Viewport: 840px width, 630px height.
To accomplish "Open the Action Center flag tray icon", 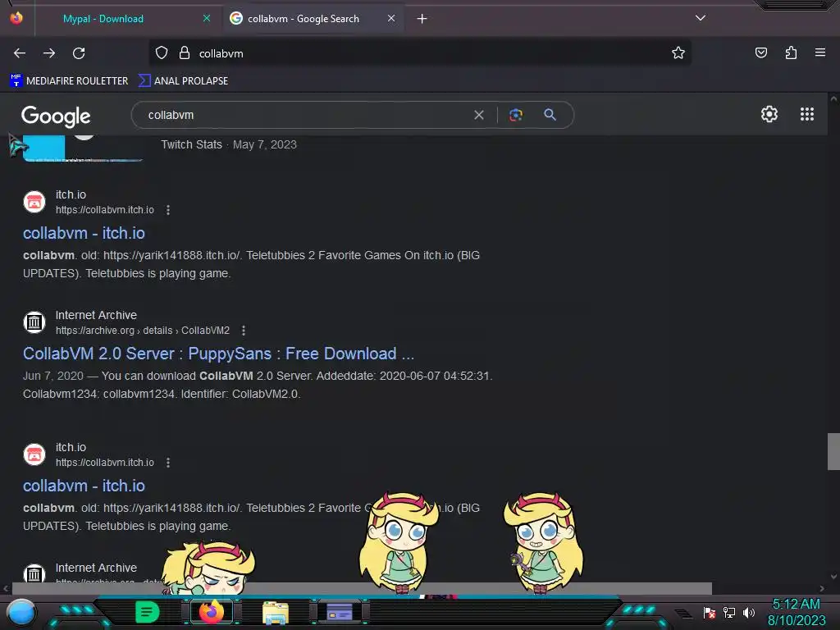I will coord(710,612).
